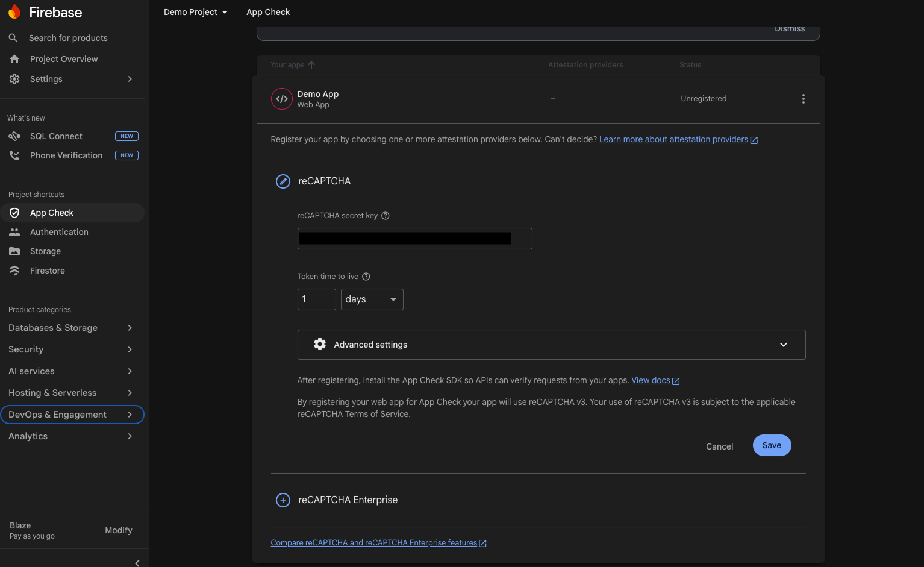Click the Project Overview home icon

pos(14,59)
